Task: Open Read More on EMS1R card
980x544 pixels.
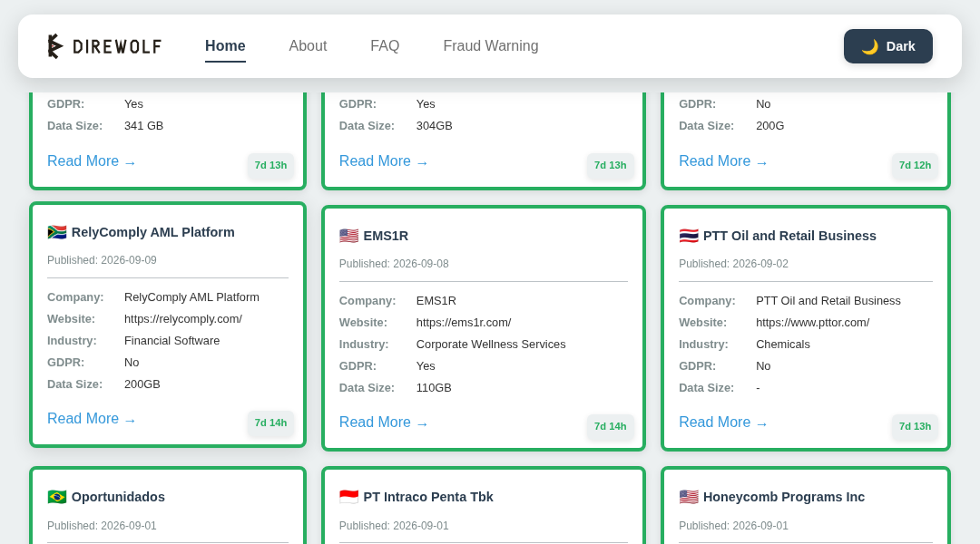Action: tap(384, 423)
